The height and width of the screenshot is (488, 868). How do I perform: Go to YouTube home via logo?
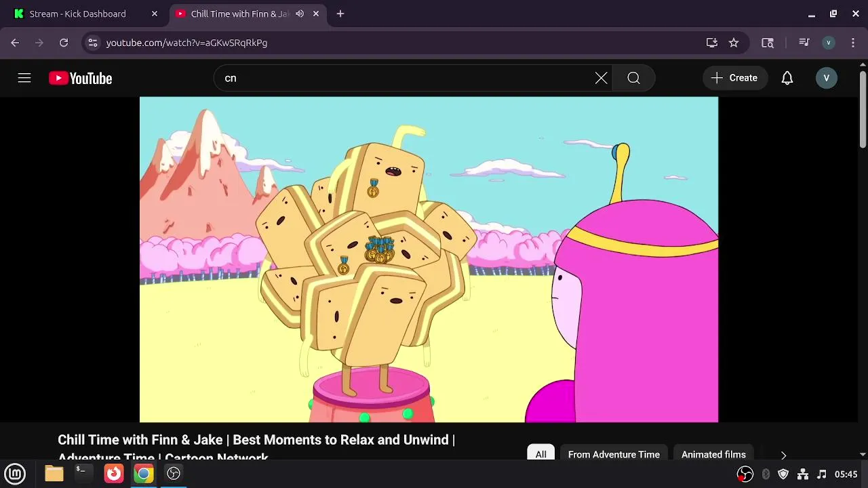(x=80, y=79)
